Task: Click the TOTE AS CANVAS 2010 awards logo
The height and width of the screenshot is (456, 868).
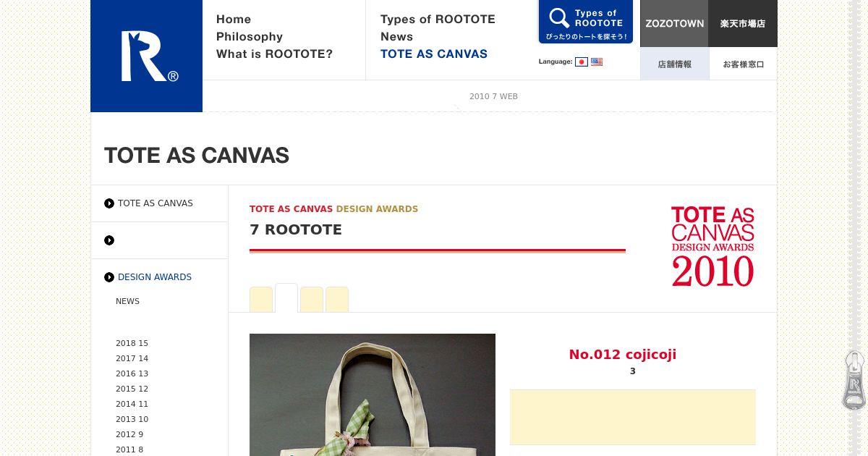Action: (x=712, y=246)
